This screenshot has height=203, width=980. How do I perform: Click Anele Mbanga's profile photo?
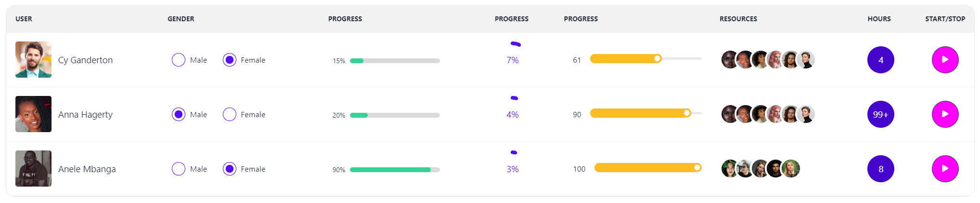(33, 169)
